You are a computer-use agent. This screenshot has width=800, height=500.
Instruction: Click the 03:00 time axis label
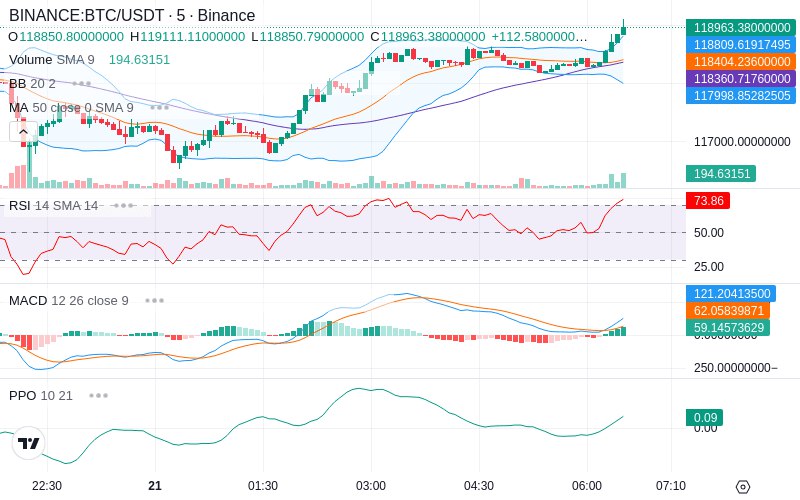pyautogui.click(x=371, y=486)
